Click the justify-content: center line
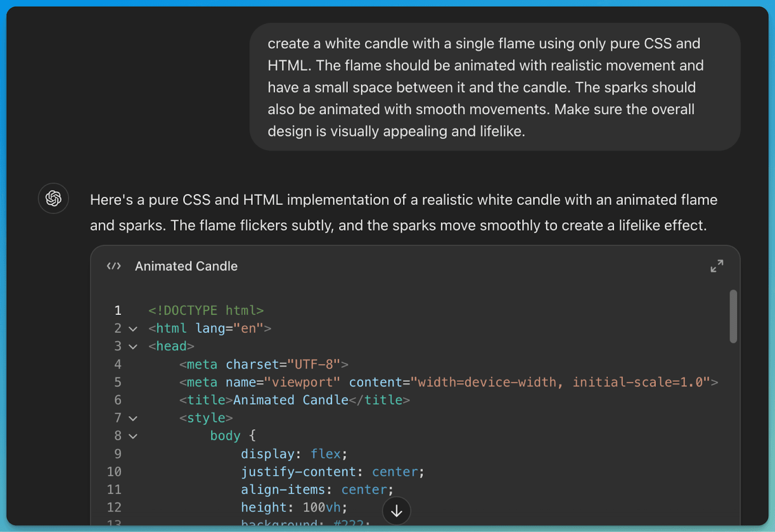Image resolution: width=775 pixels, height=532 pixels. (x=333, y=471)
